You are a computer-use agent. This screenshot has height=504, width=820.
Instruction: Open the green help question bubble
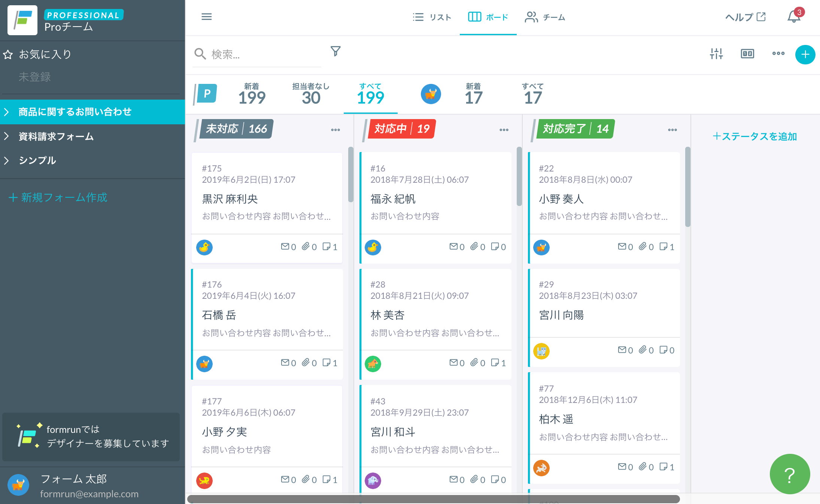pos(790,474)
